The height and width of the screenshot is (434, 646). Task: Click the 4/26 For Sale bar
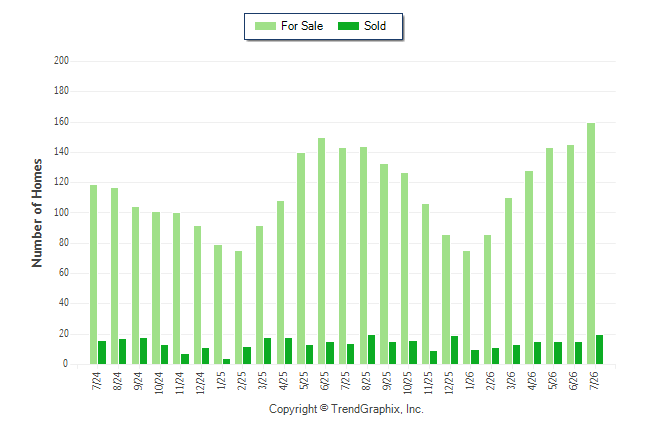(x=529, y=267)
